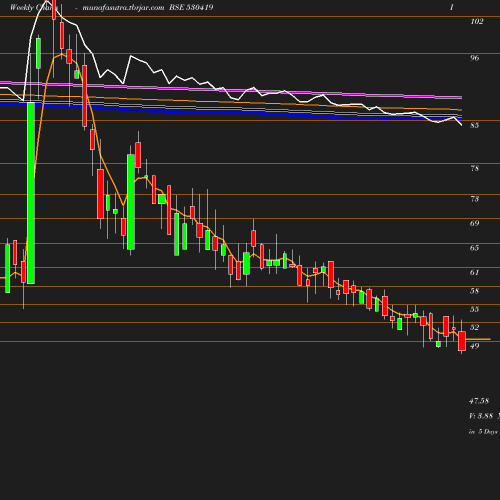The image size is (500, 500).
Task: Click the 61 price axis label
Action: (x=475, y=272)
